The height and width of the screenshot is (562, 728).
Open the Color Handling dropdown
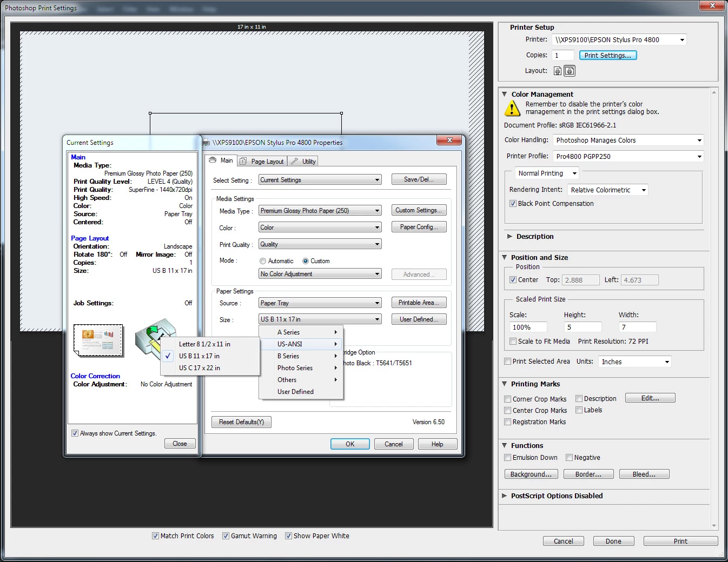point(628,140)
